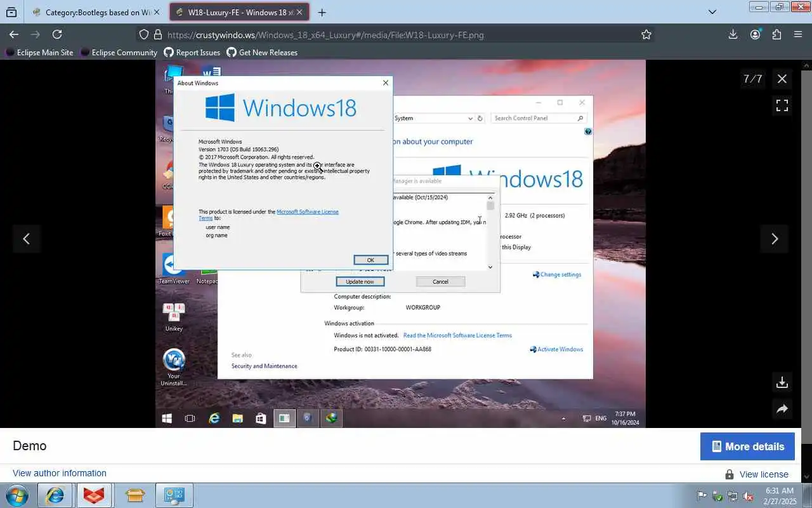Reload the current page
Screen dimensions: 812x508
tap(57, 34)
